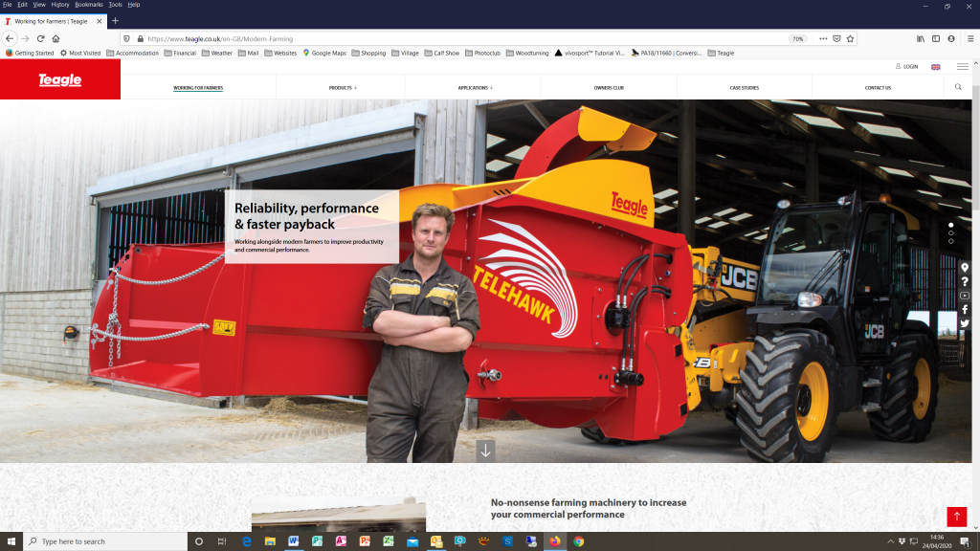Go to Working for Farmers page
This screenshot has height=551, width=980.
[x=198, y=87]
